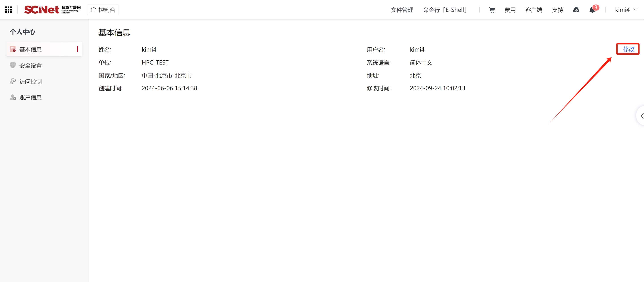644x282 pixels.
Task: Open the 支持 menu item
Action: (557, 10)
